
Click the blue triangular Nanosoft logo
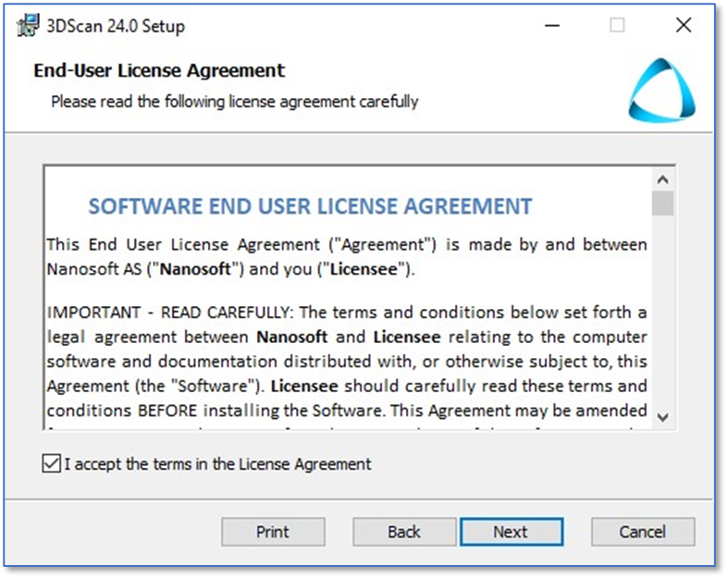coord(661,90)
